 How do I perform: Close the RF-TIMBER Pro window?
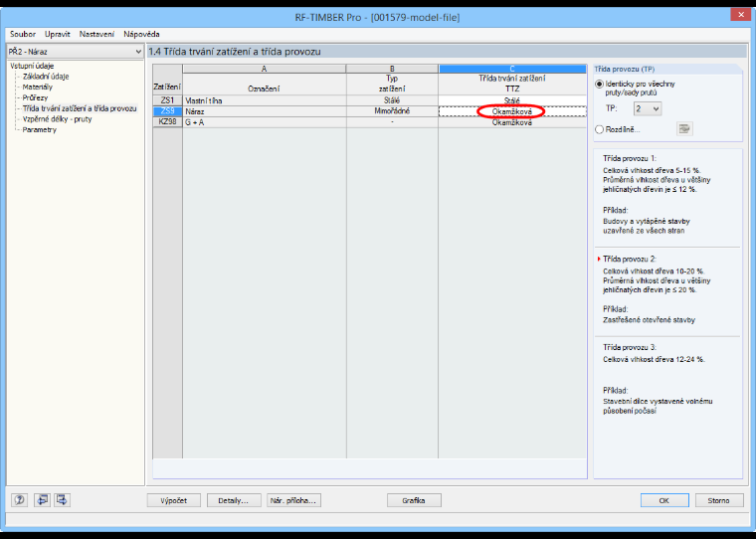click(x=740, y=15)
